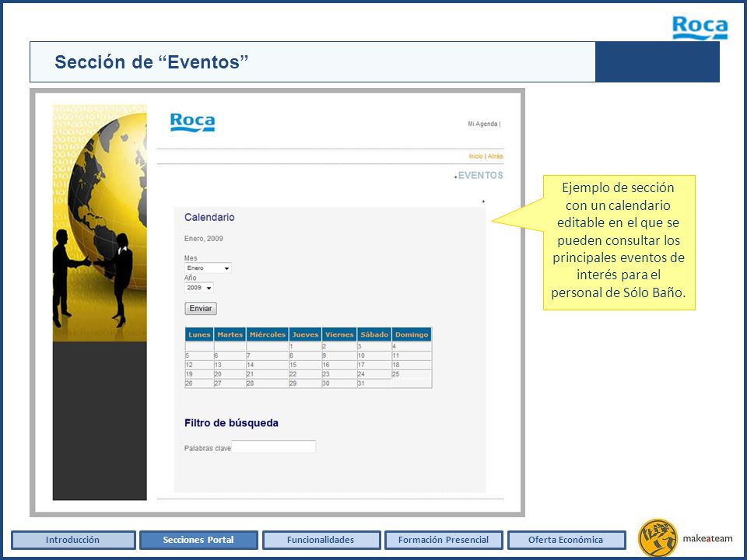The image size is (747, 560).
Task: Click the Atrás back link
Action: [x=495, y=156]
